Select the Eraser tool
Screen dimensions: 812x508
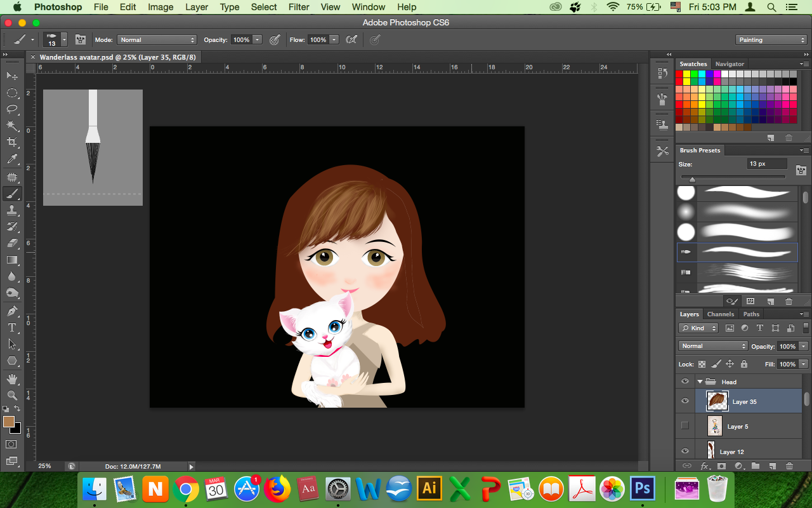pyautogui.click(x=12, y=243)
